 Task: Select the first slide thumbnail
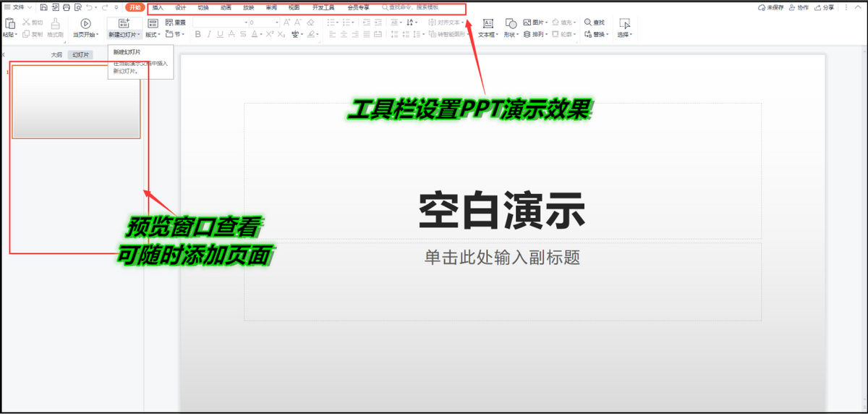tap(76, 101)
